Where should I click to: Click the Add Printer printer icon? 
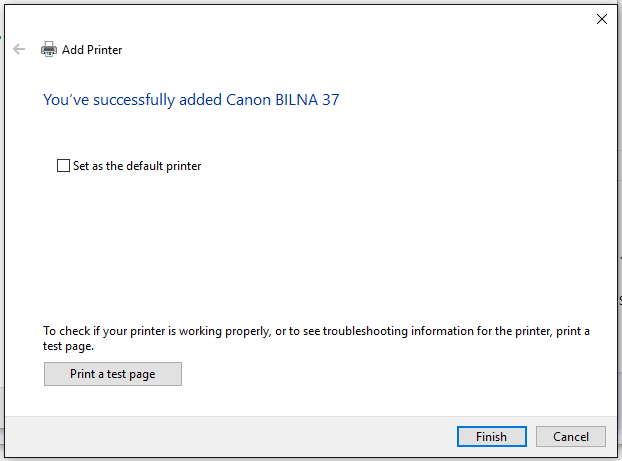49,49
